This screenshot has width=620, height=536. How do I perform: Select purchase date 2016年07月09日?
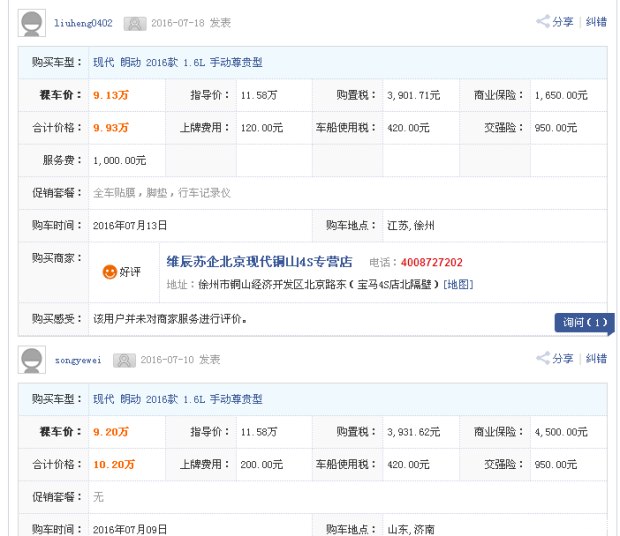[x=130, y=529]
